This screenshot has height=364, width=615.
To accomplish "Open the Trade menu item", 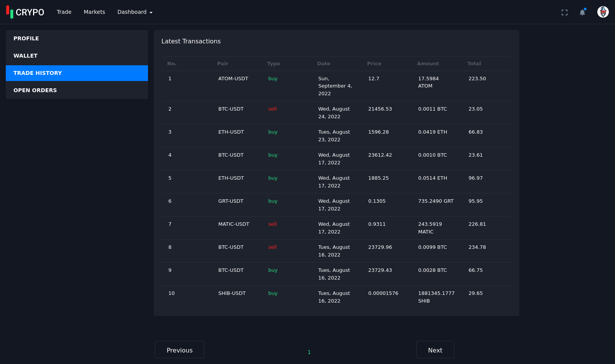I will pyautogui.click(x=64, y=12).
